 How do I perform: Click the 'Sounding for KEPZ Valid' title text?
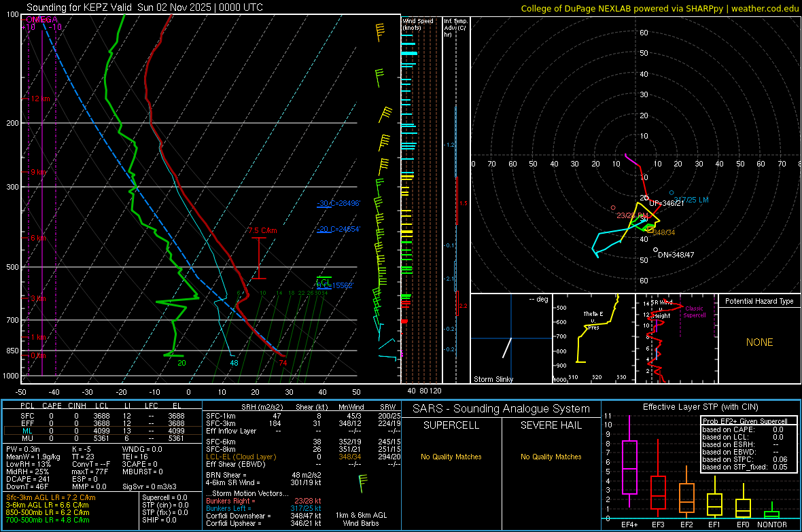pos(80,7)
